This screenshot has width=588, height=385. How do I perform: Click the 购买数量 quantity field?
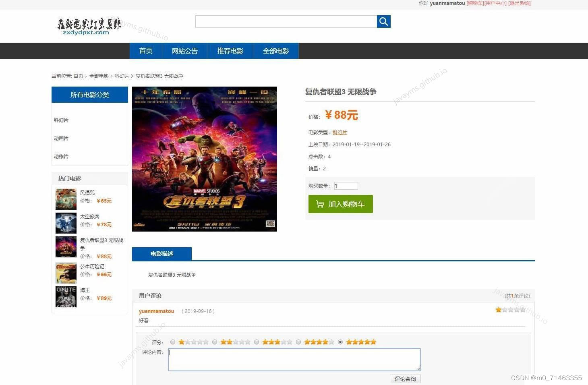pyautogui.click(x=346, y=186)
